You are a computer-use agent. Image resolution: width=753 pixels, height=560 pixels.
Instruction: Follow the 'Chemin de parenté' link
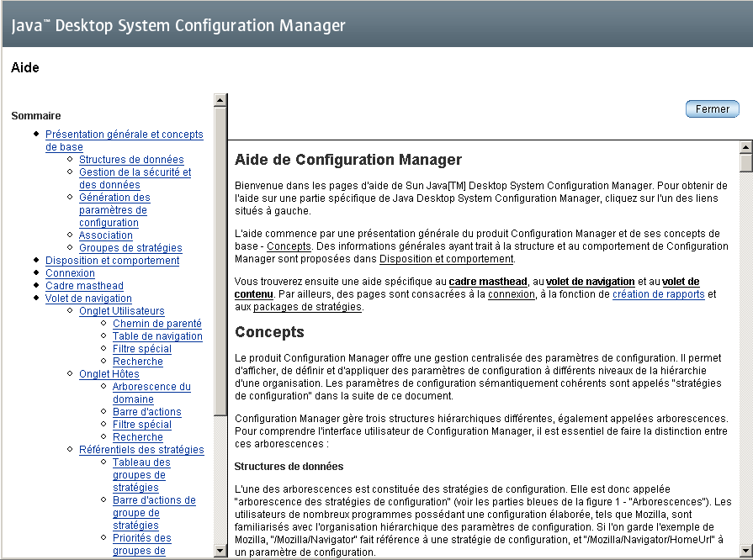(x=157, y=324)
